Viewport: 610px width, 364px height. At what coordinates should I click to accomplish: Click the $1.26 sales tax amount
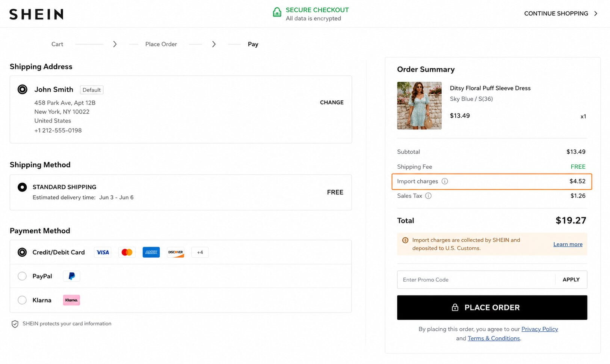pyautogui.click(x=578, y=196)
